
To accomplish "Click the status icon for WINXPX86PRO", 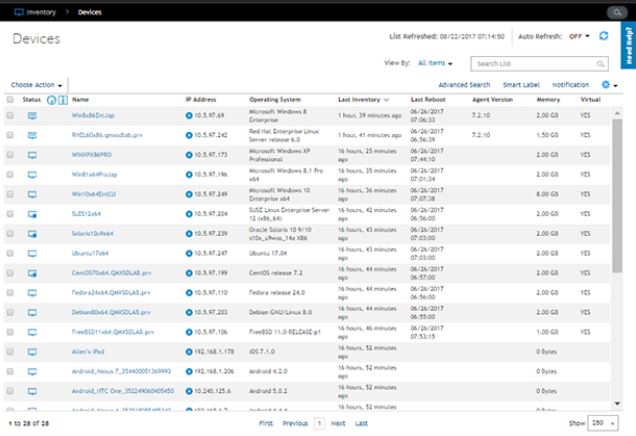I will pyautogui.click(x=32, y=155).
